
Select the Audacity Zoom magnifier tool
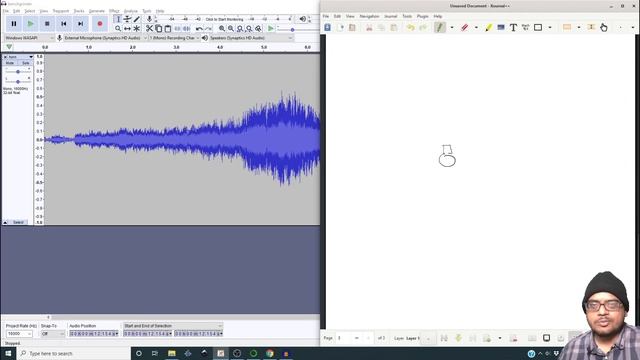pos(118,29)
